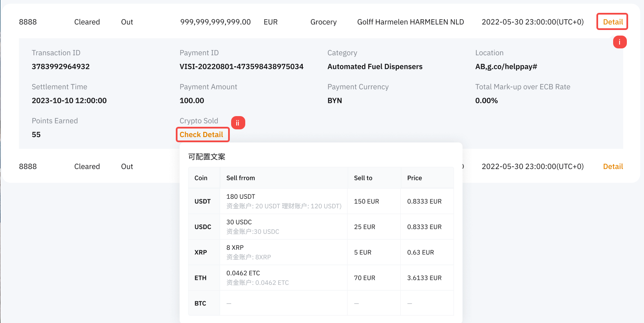Image resolution: width=644 pixels, height=323 pixels.
Task: Open the Check Detail link under Crypto Sold
Action: 202,135
